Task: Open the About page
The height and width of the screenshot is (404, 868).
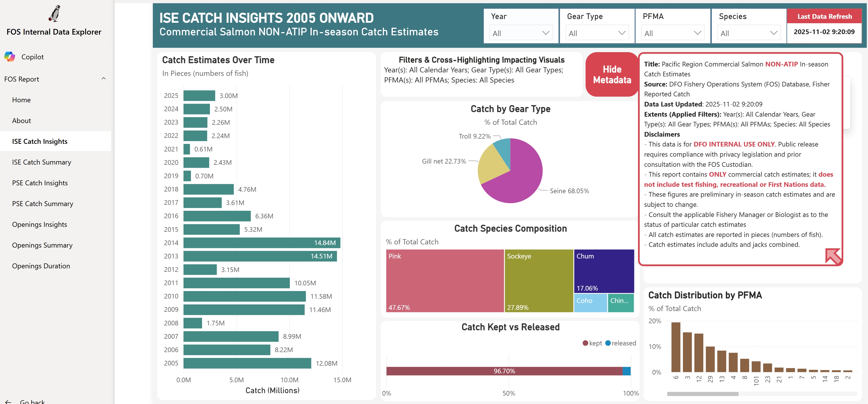Action: [21, 120]
